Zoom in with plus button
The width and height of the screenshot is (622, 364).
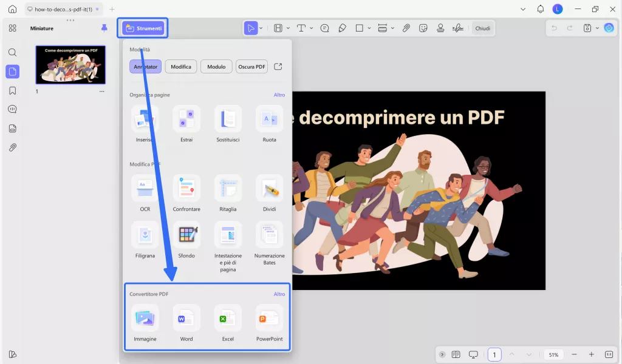592,354
